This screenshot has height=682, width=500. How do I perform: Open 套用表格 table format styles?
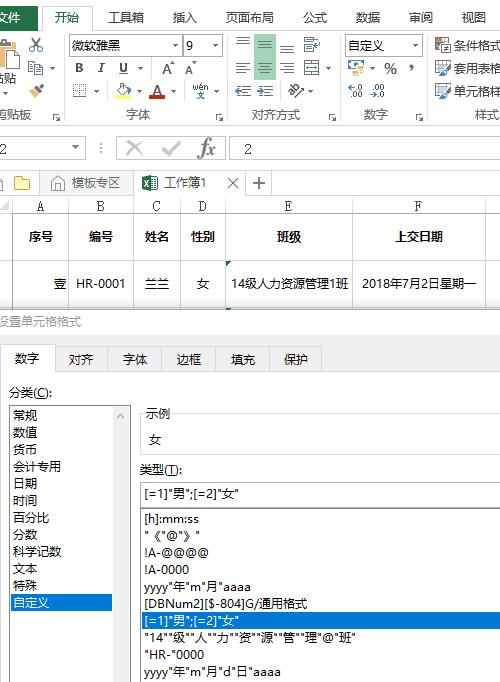(x=467, y=68)
